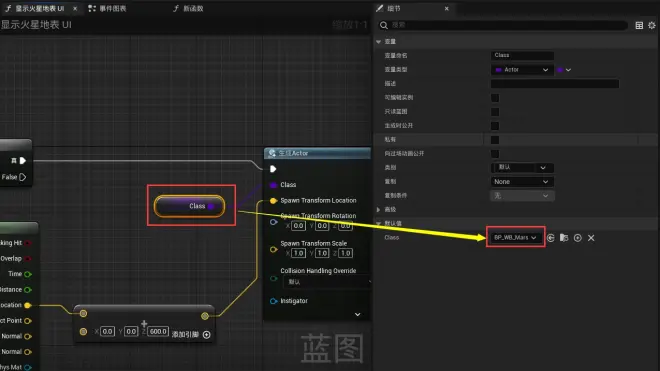660x371 pixels.
Task: Toggle the 向过场动画公开 checkbox
Action: click(495, 154)
